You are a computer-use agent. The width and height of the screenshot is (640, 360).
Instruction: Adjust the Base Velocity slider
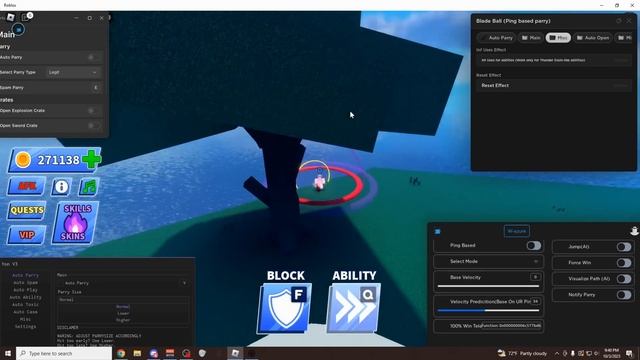pos(488,286)
